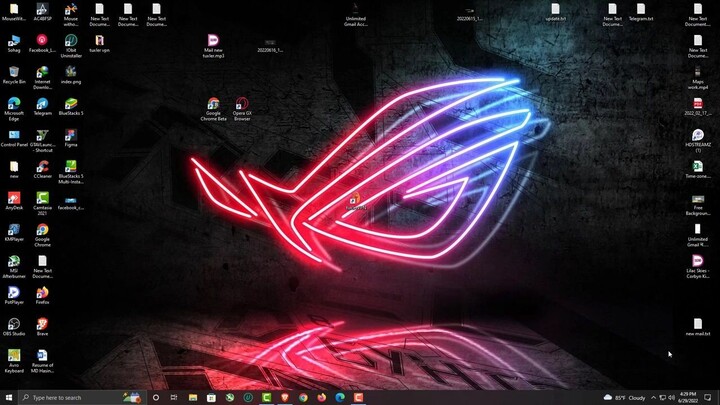Select Internet Download Manager shortcut
720x405 pixels.
point(42,78)
